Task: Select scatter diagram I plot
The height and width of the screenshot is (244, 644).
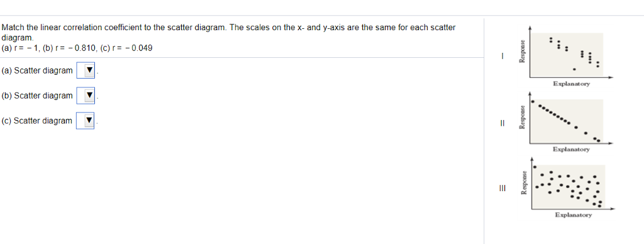Action: [x=567, y=55]
